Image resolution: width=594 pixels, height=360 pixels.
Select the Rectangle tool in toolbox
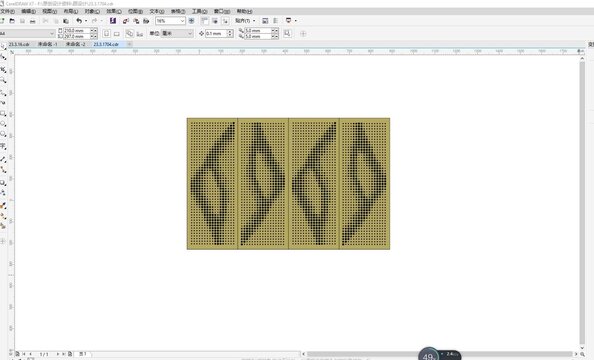pos(3,114)
